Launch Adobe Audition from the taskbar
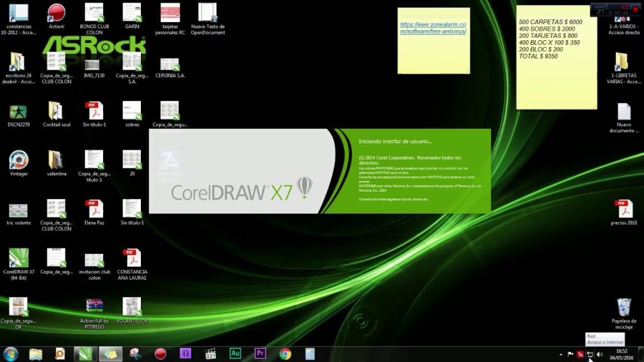 point(235,354)
